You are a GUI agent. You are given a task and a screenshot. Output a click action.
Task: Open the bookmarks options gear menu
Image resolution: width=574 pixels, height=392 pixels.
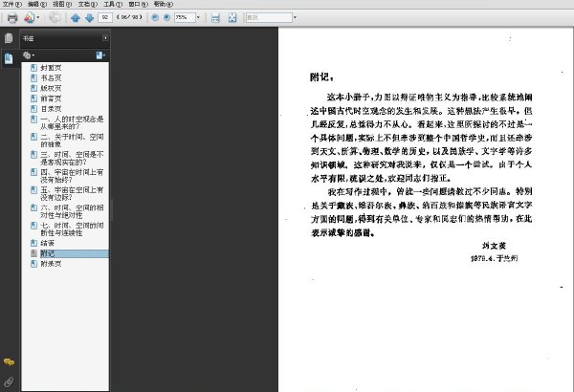click(29, 55)
